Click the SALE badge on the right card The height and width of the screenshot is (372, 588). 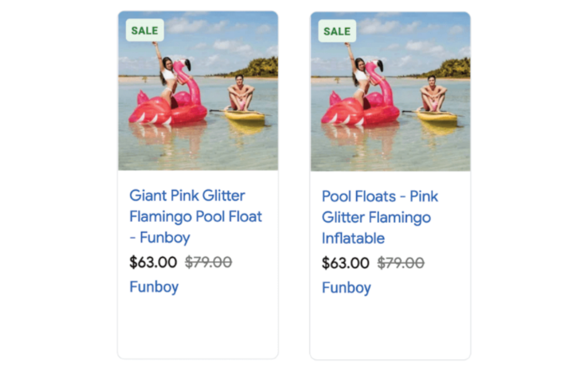coord(337,31)
